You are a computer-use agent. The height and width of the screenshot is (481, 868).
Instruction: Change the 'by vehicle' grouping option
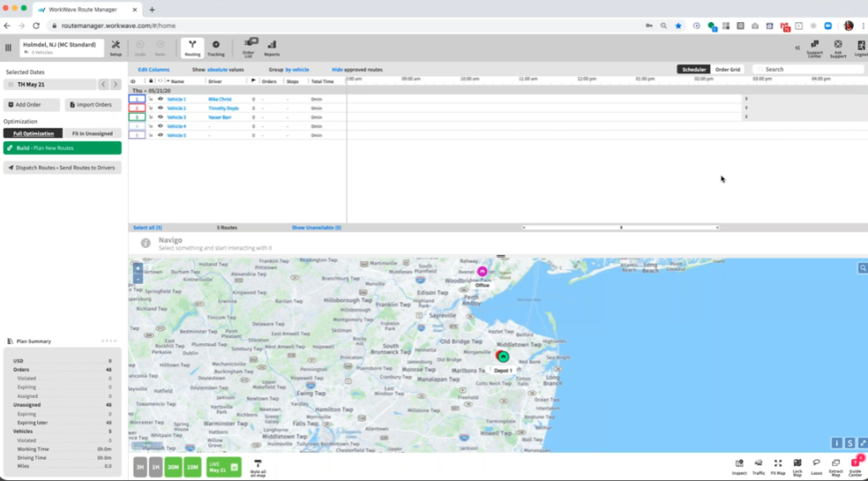coord(298,69)
